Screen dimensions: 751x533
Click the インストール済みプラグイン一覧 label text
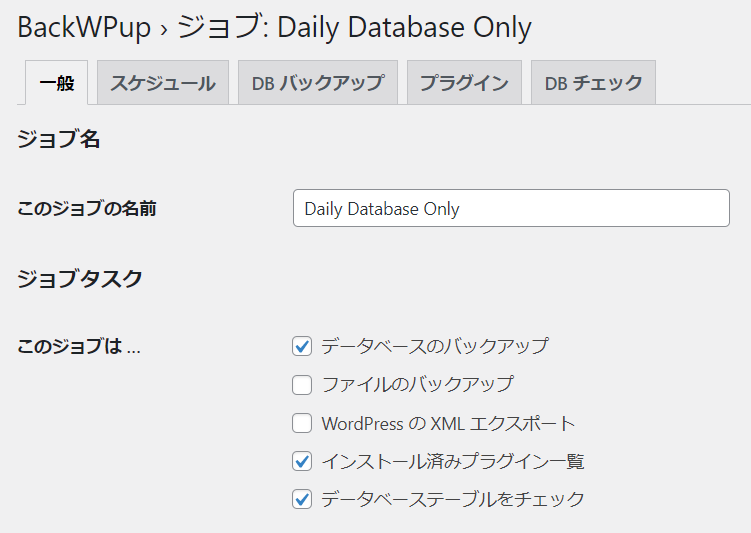pos(453,462)
